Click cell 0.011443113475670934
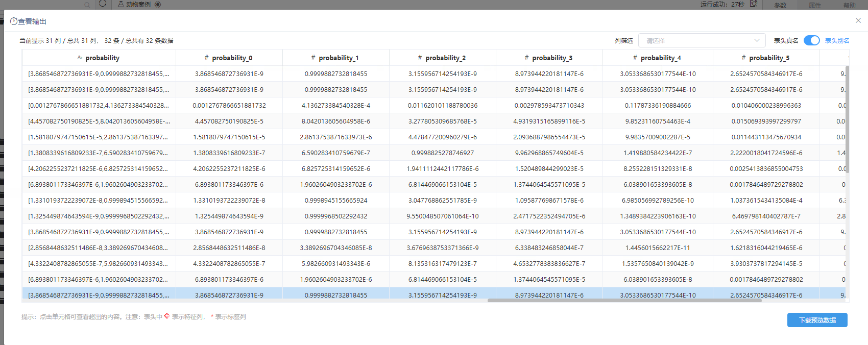The height and width of the screenshot is (345, 868). [766, 137]
